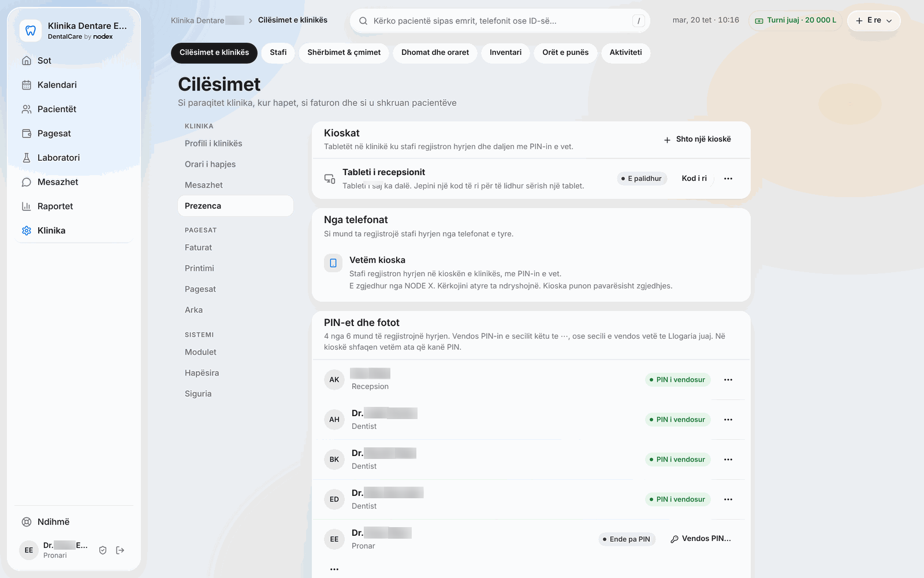Click the Turni juaj 20 000 L badge

[x=795, y=20]
